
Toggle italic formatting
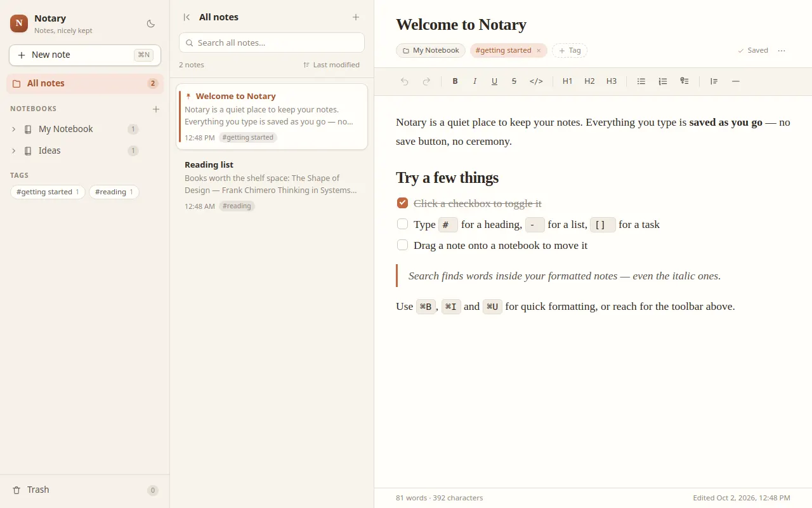tap(475, 81)
